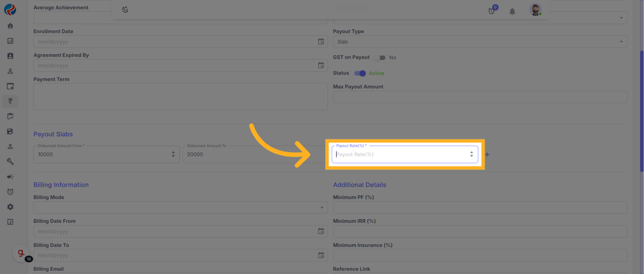
Task: Open settings gear in sidebar
Action: (10, 207)
